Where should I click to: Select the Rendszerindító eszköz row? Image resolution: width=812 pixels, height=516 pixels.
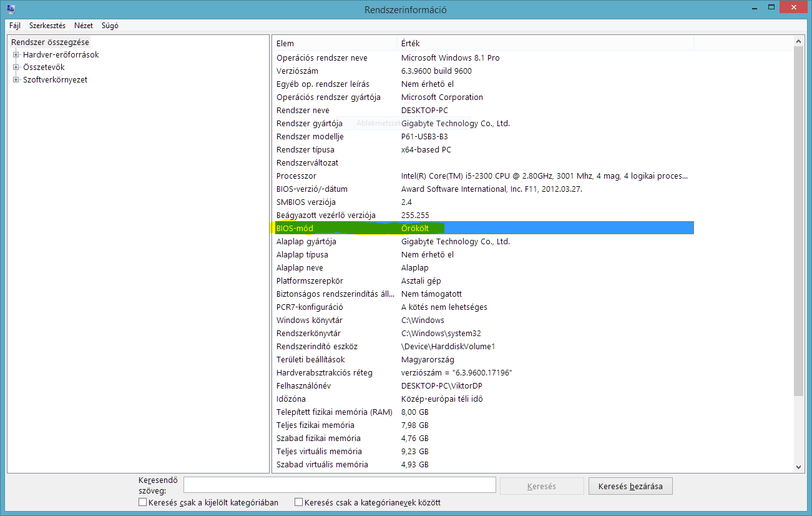pyautogui.click(x=483, y=346)
